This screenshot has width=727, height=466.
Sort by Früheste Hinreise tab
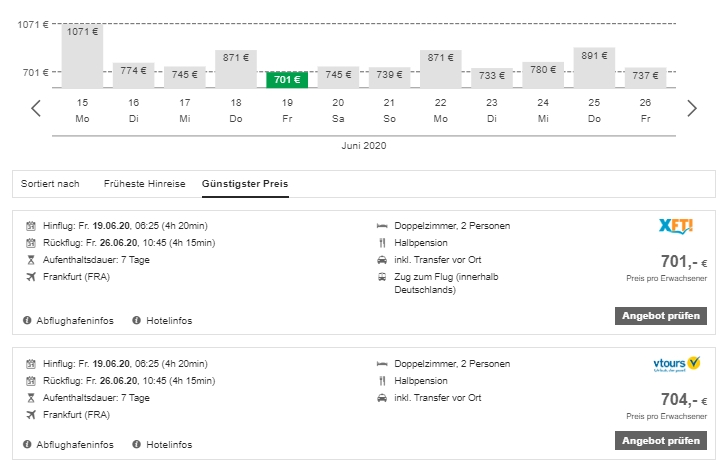[x=144, y=184]
